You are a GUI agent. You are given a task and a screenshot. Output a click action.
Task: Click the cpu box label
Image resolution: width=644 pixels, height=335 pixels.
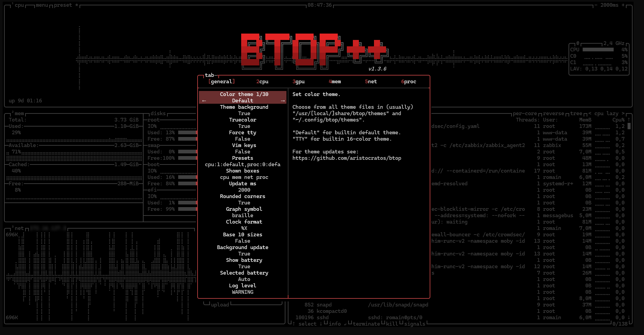[x=19, y=5]
